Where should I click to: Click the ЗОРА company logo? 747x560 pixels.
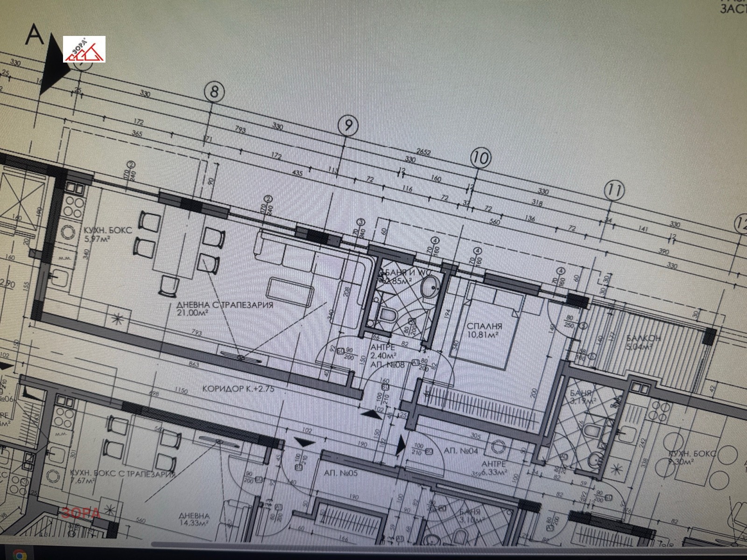(x=84, y=49)
